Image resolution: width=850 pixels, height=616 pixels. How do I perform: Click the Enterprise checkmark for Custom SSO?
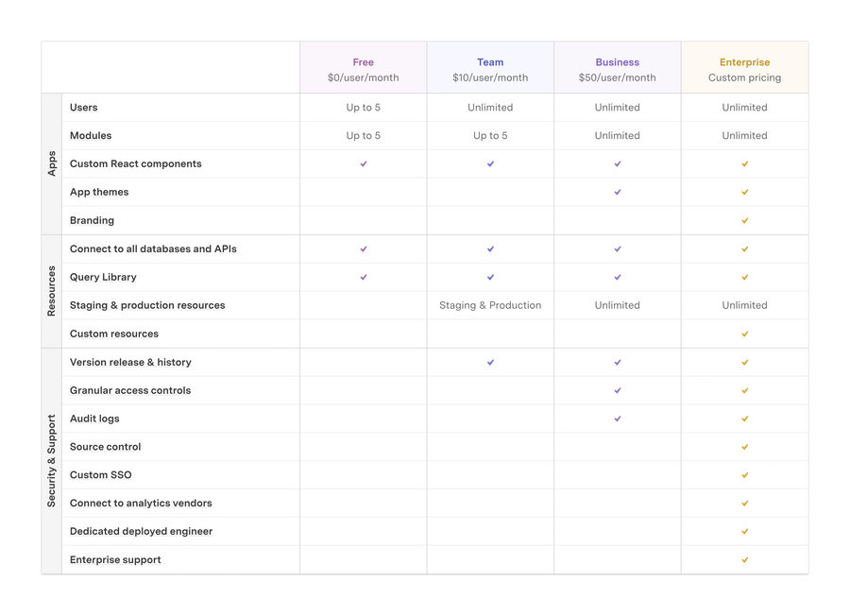pyautogui.click(x=744, y=474)
